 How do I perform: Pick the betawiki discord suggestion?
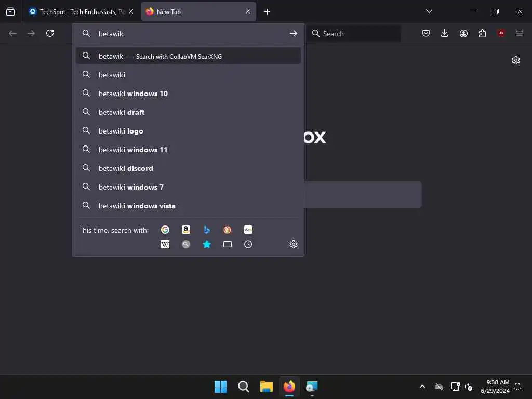click(188, 168)
